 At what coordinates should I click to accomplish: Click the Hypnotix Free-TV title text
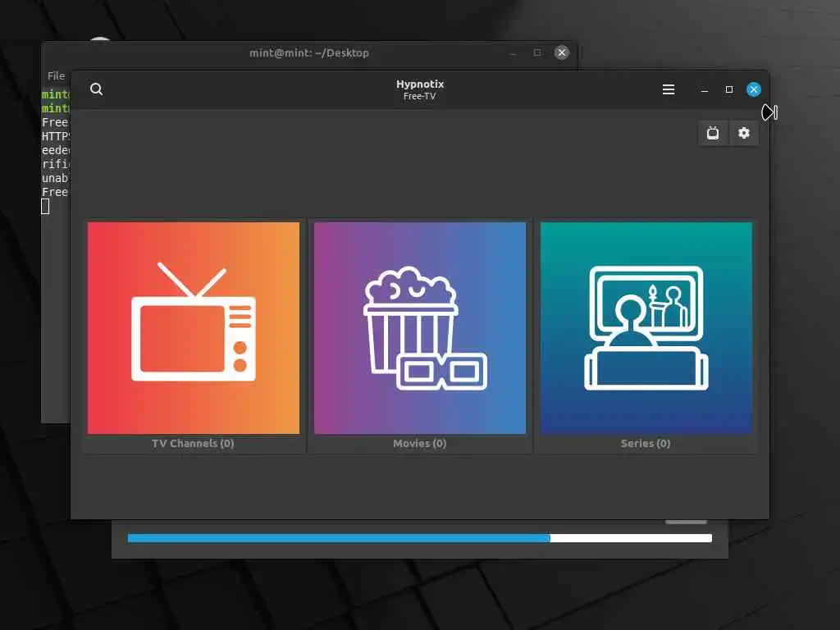coord(420,89)
